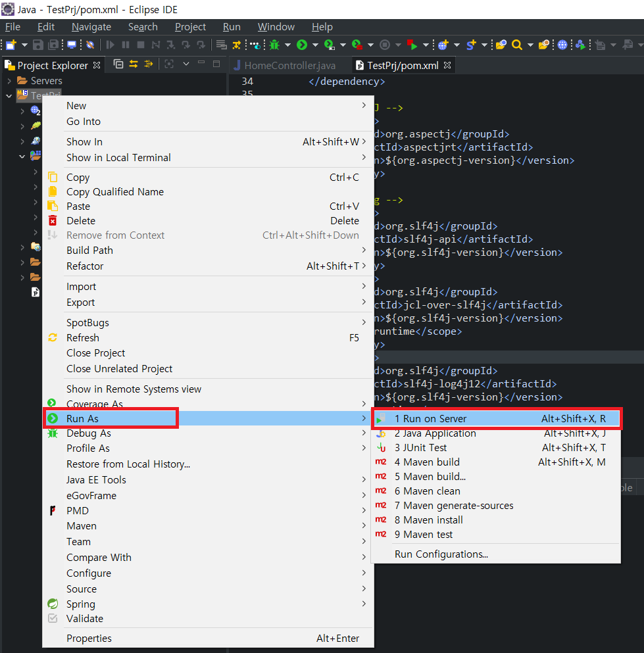The width and height of the screenshot is (644, 653).
Task: Switch to the HomeController.java tab
Action: pyautogui.click(x=285, y=65)
